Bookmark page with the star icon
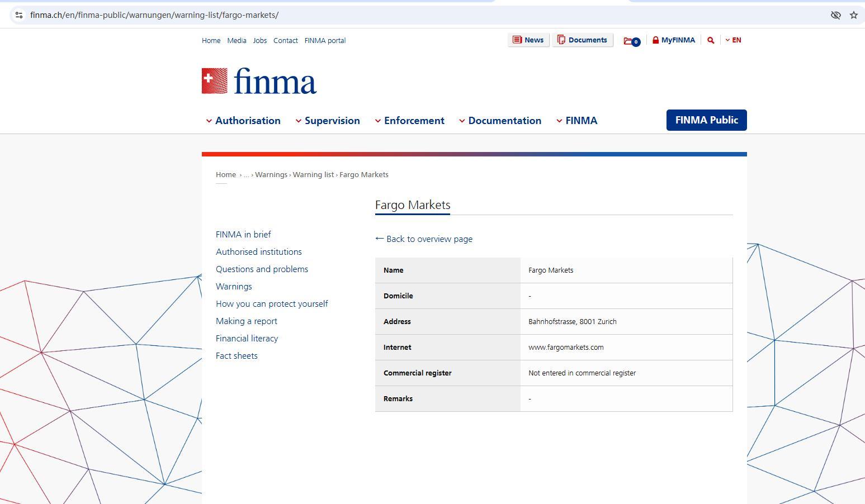This screenshot has width=865, height=504. [854, 15]
